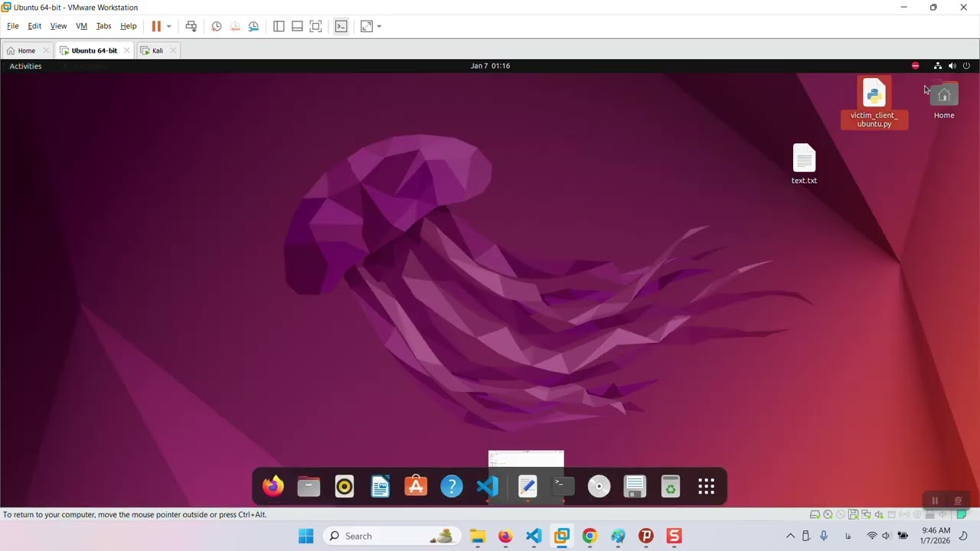The width and height of the screenshot is (980, 551).
Task: Open Visual Studio Code from Ubuntu dock
Action: 488,486
